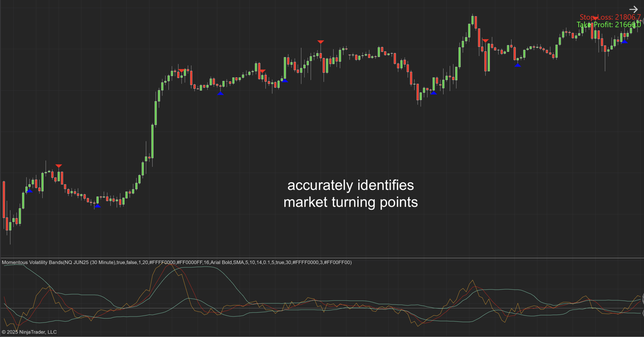Click the earliest blue buy signal triangle

(x=29, y=191)
